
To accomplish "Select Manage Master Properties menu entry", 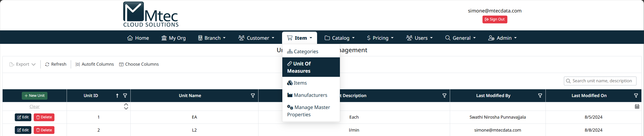I will click(x=309, y=111).
